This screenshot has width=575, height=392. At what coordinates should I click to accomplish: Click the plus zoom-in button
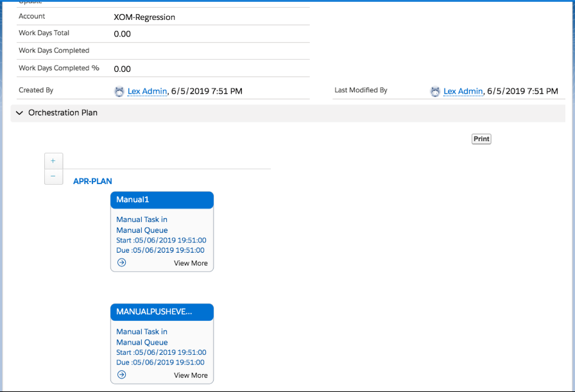tap(53, 161)
